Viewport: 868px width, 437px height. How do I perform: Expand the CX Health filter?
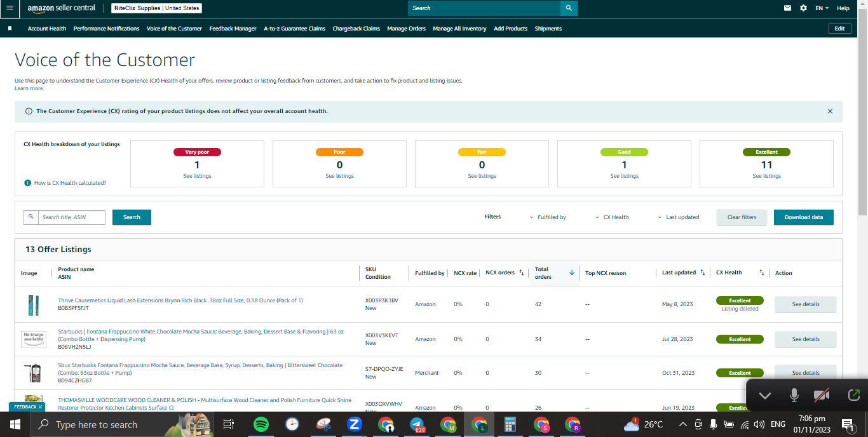[x=612, y=217]
